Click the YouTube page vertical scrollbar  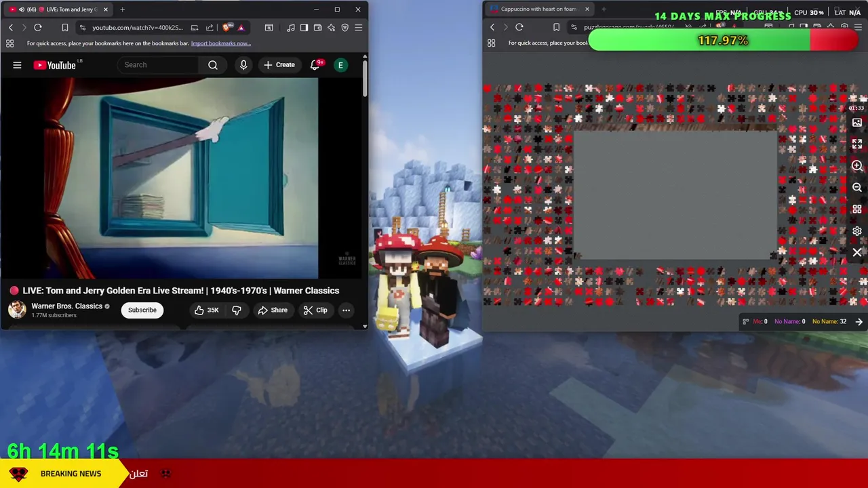pos(365,78)
